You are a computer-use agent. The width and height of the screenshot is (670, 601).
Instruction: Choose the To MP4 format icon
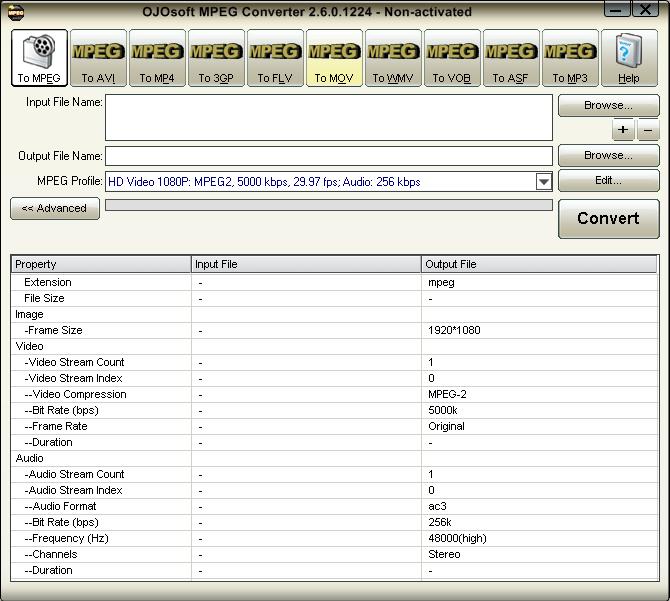pos(157,58)
